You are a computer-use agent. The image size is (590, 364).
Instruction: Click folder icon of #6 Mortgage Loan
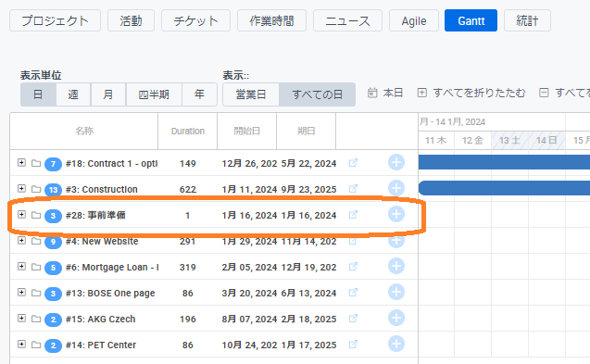coord(36,267)
